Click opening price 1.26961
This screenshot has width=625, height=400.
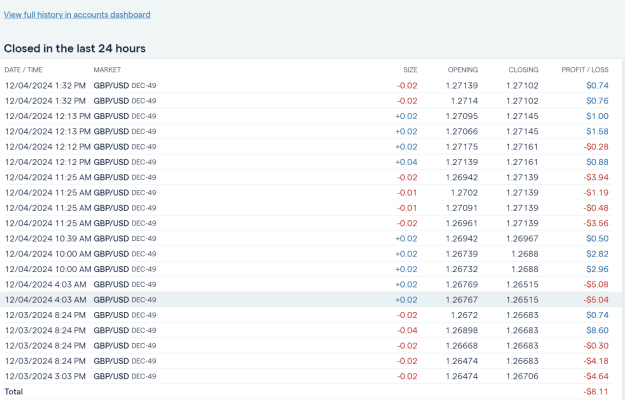tap(462, 223)
